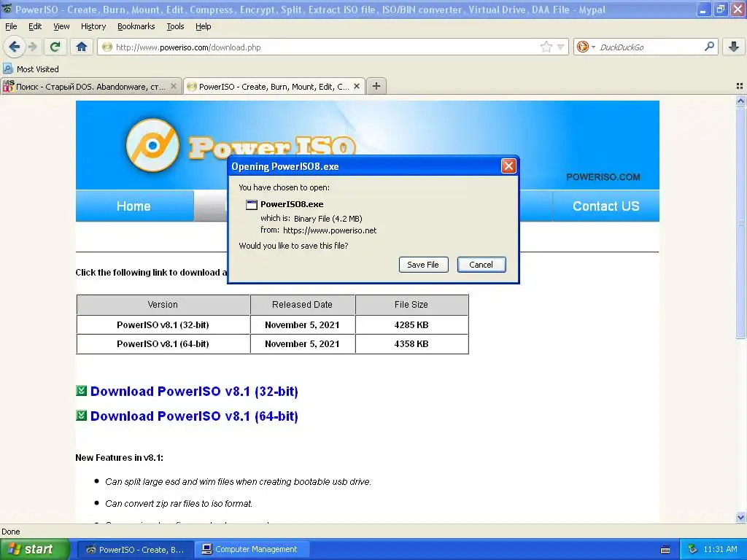Open the View menu
747x560 pixels.
[x=61, y=26]
